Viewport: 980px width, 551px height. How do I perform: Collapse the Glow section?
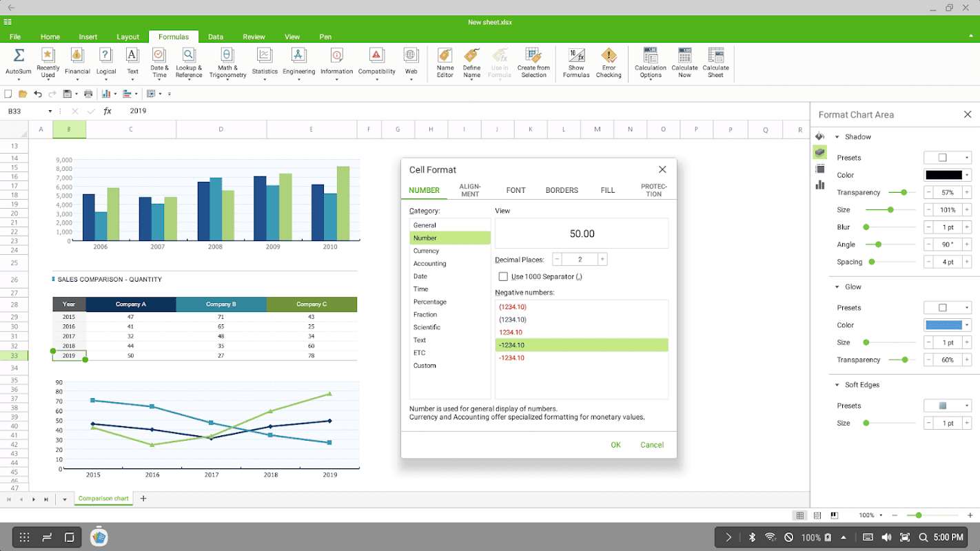[837, 287]
